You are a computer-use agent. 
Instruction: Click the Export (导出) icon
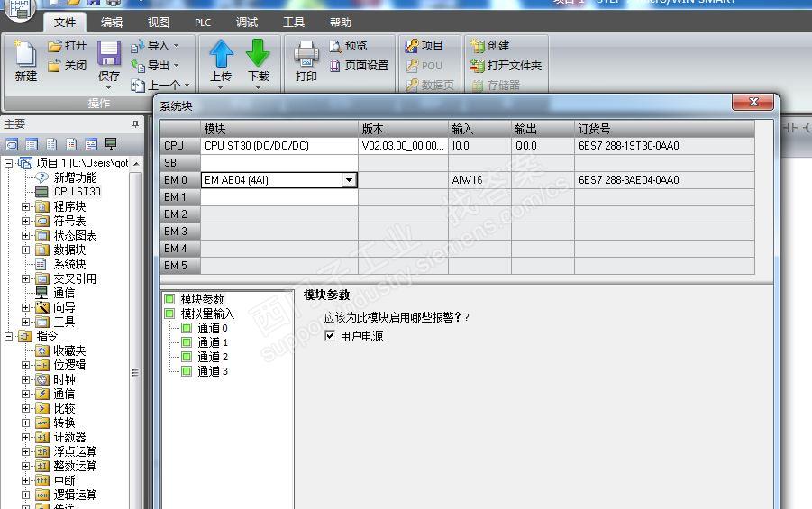click(137, 66)
